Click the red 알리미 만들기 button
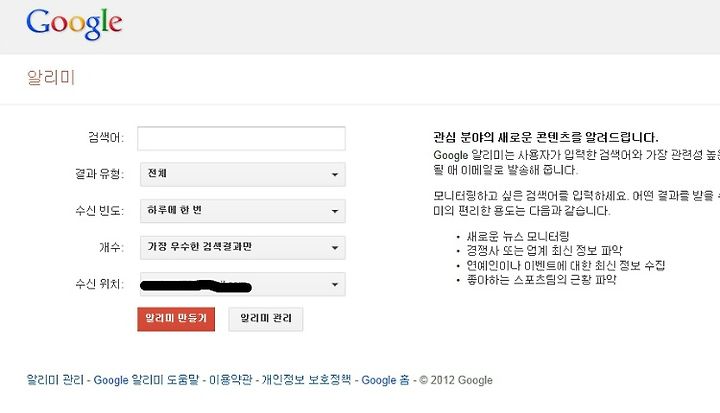 176,319
